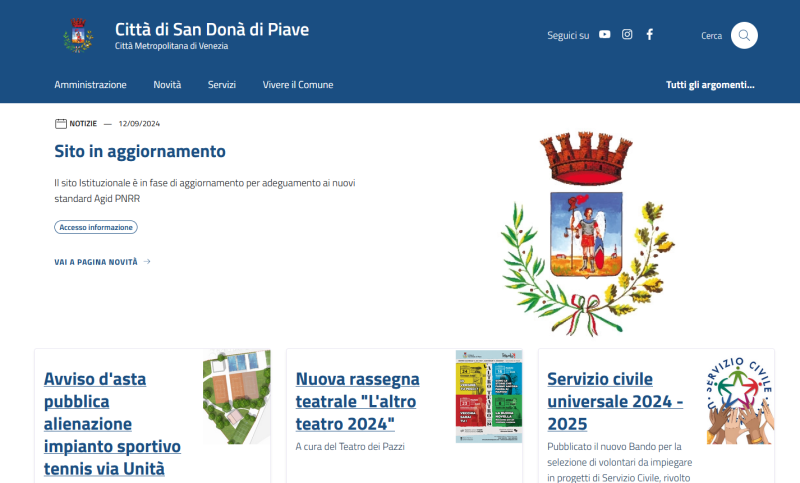Open Nuova rassegna teatrale article link

[358, 401]
